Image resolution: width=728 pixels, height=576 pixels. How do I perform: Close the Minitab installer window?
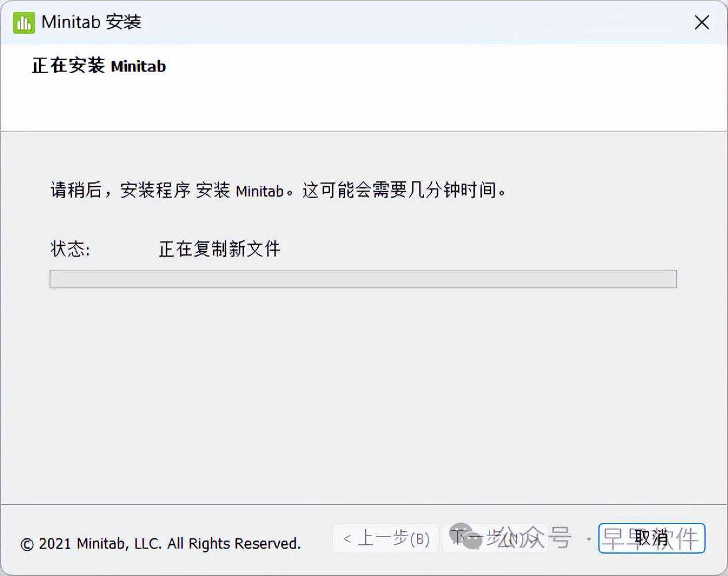(701, 22)
